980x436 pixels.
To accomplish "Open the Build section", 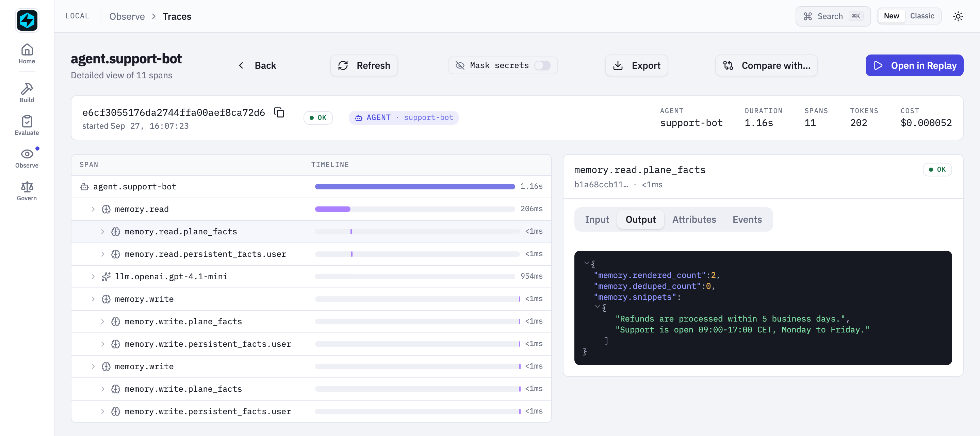I will 27,93.
